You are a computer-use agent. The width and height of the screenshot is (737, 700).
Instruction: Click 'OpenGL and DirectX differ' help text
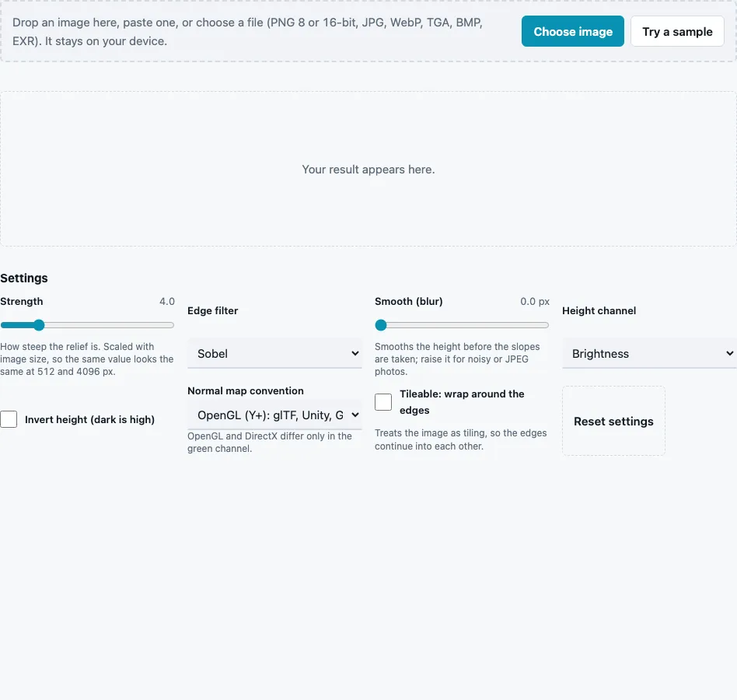(x=270, y=442)
